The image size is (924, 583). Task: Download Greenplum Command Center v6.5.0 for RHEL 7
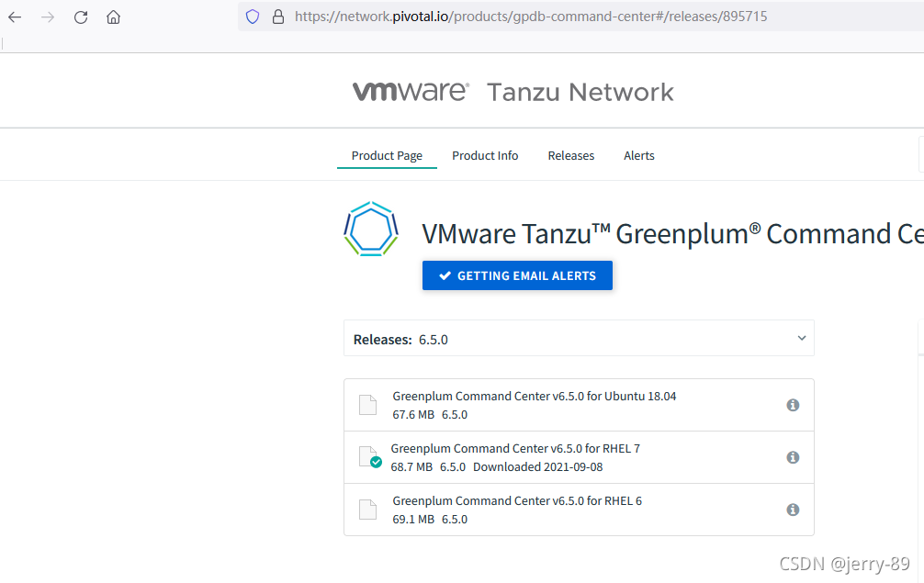tap(516, 448)
